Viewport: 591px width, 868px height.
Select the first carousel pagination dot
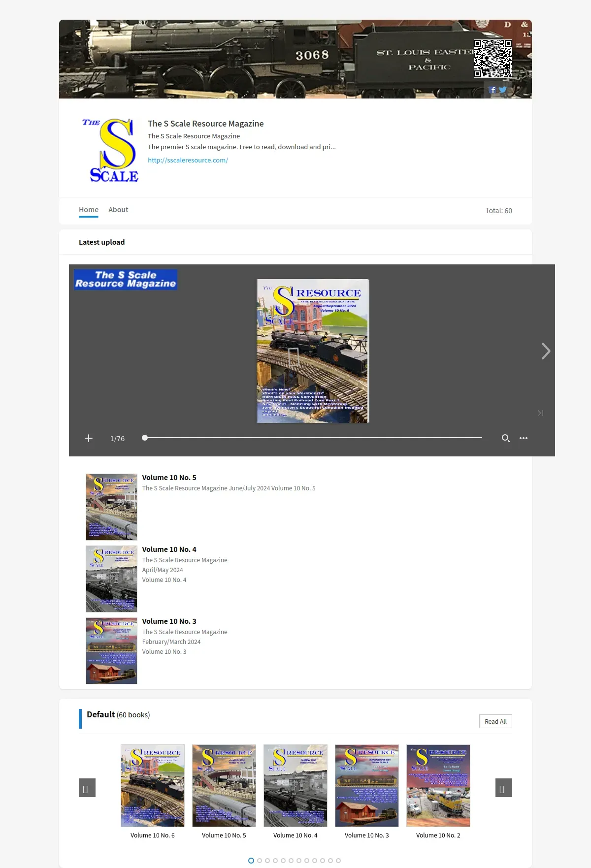pyautogui.click(x=251, y=861)
